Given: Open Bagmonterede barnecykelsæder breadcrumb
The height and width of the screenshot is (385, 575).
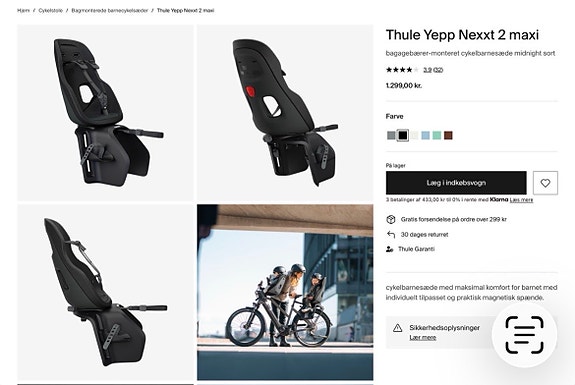Looking at the screenshot, I should click(110, 10).
